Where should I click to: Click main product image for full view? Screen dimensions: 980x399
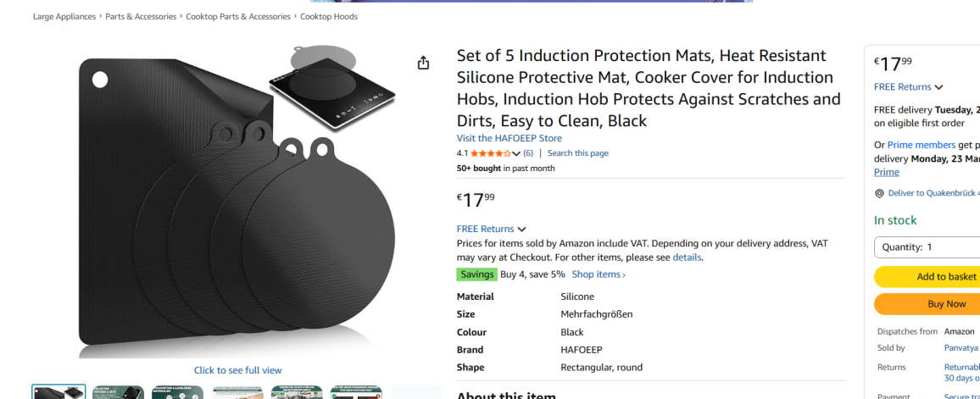click(x=237, y=203)
